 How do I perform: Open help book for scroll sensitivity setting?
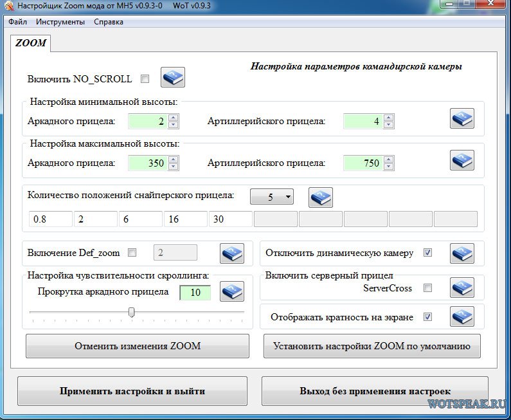click(x=232, y=293)
